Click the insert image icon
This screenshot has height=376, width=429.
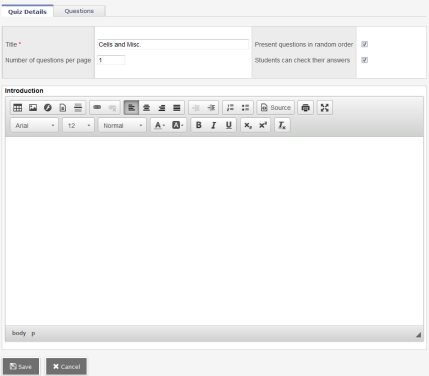[x=33, y=108]
